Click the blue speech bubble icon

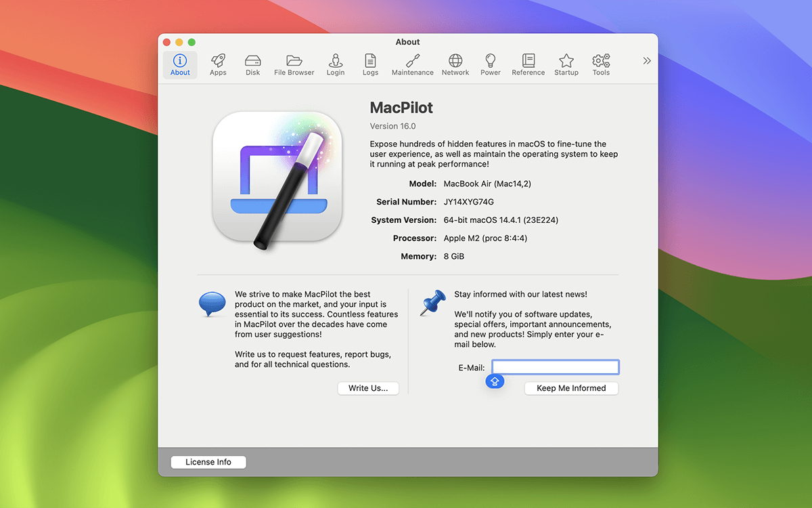point(212,304)
